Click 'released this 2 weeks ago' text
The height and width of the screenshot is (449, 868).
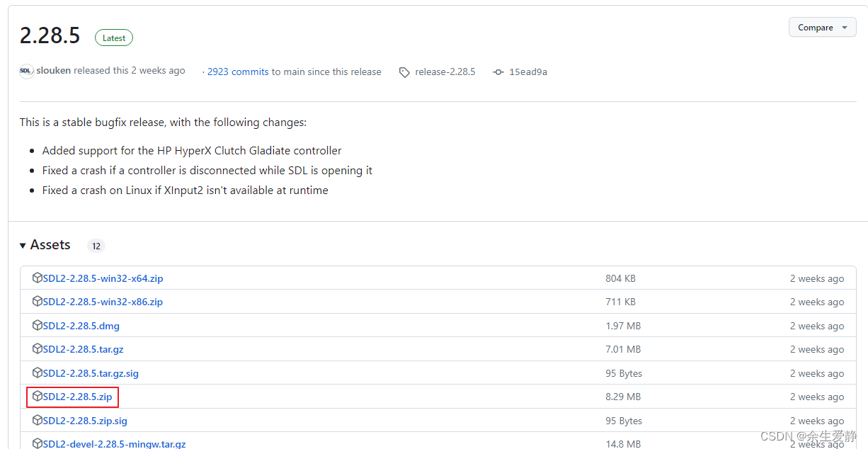coord(130,71)
